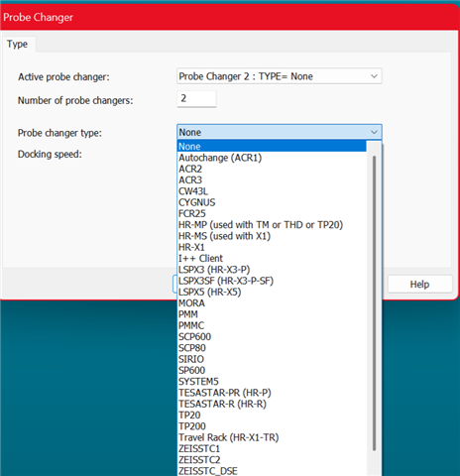This screenshot has width=460, height=476.
Task: Choose Travel Rack (HR-X1-TR)
Action: (272, 437)
